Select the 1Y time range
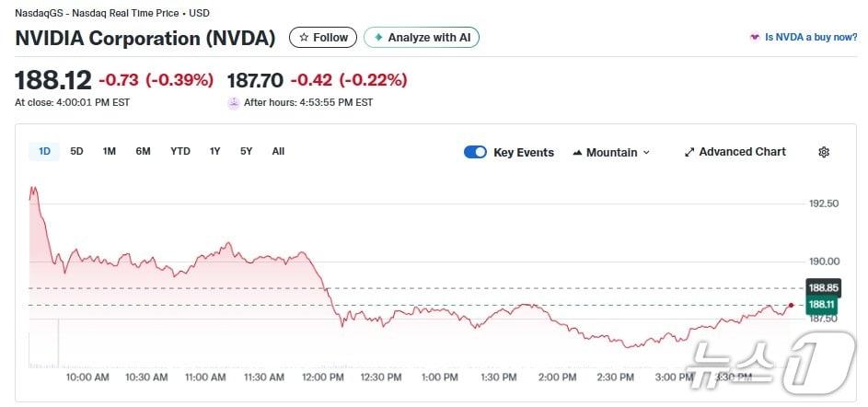This screenshot has height=407, width=868. pos(214,151)
